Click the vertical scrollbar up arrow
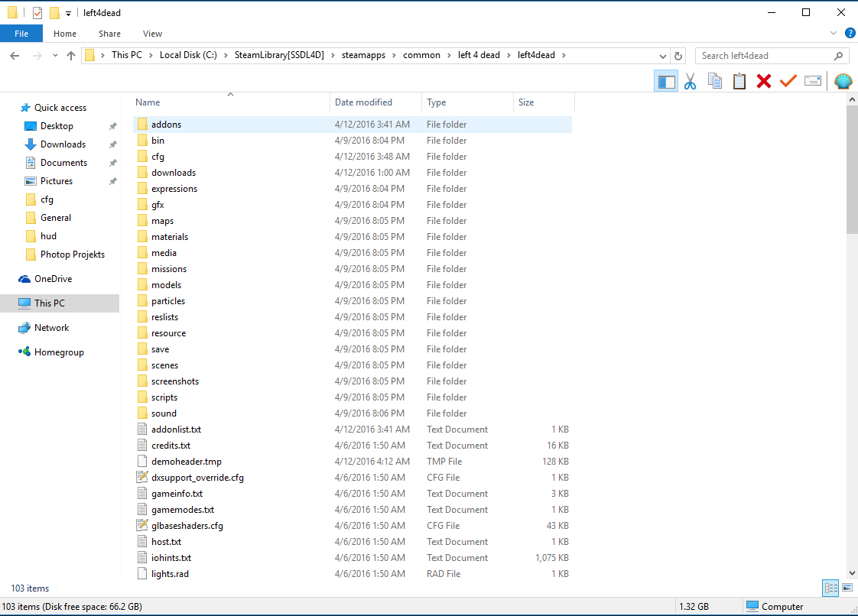 tap(852, 99)
